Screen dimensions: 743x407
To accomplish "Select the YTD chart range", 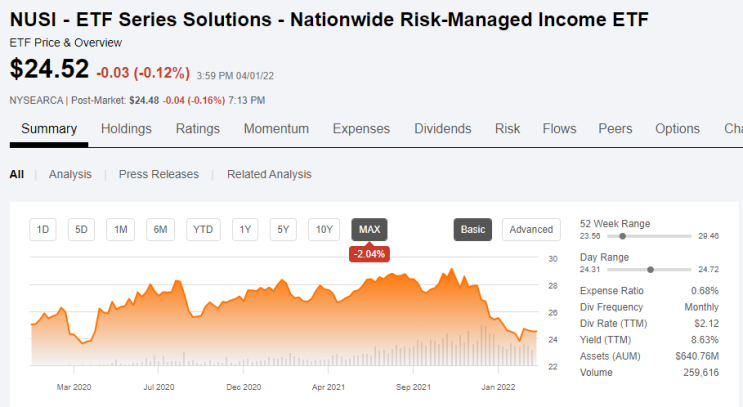I will 203,229.
